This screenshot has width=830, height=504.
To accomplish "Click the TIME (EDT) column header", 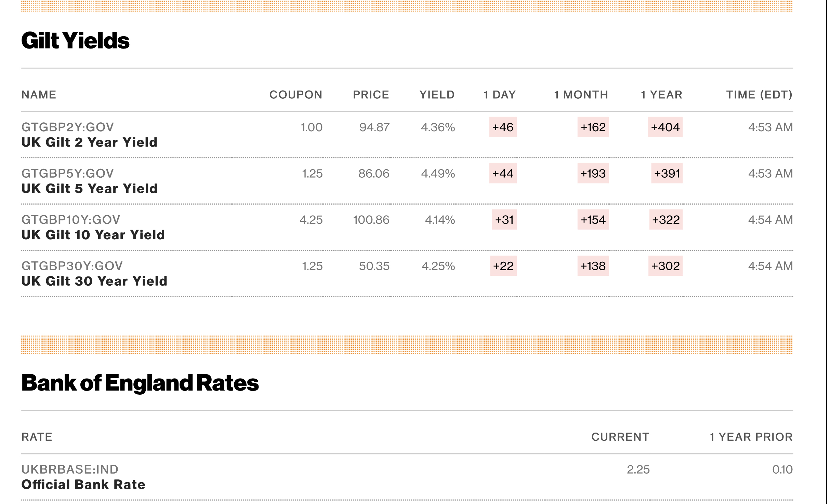I will point(759,95).
